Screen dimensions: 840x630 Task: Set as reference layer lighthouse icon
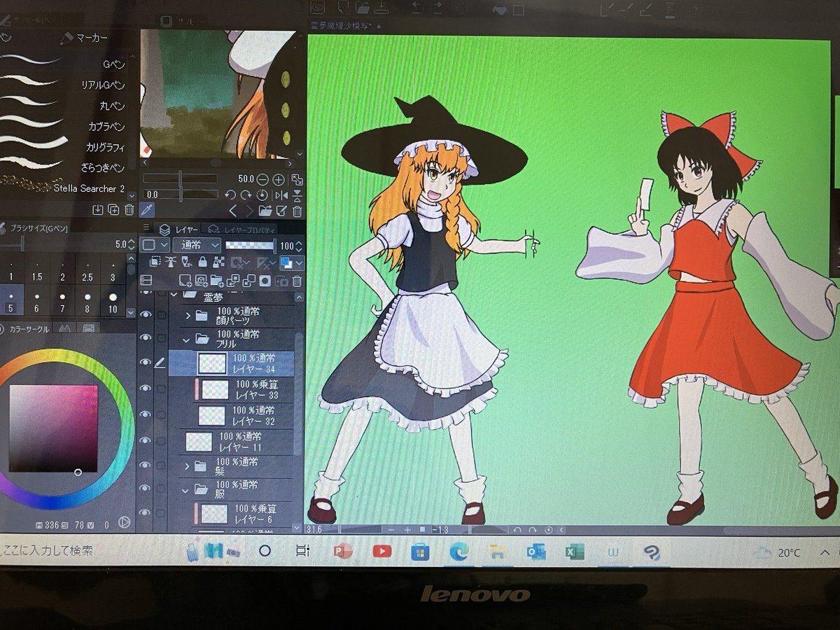click(171, 262)
